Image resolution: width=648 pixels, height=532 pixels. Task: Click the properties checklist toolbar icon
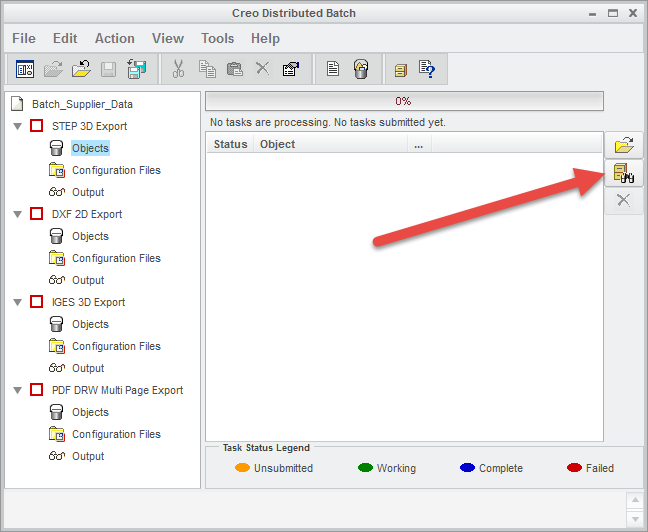(x=291, y=69)
